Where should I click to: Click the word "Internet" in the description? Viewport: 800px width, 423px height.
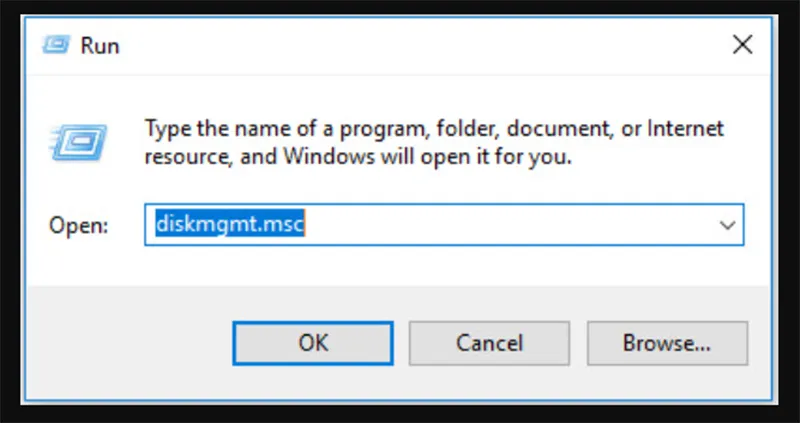pos(685,128)
